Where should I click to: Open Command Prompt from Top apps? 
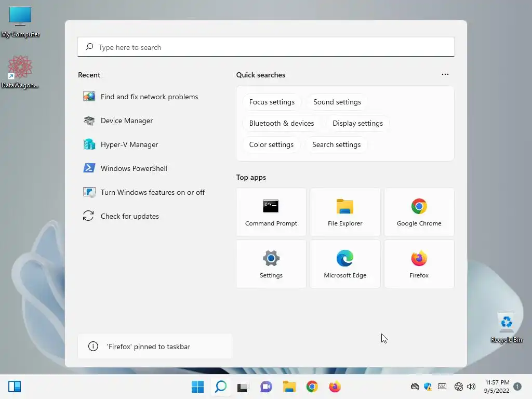pyautogui.click(x=271, y=212)
